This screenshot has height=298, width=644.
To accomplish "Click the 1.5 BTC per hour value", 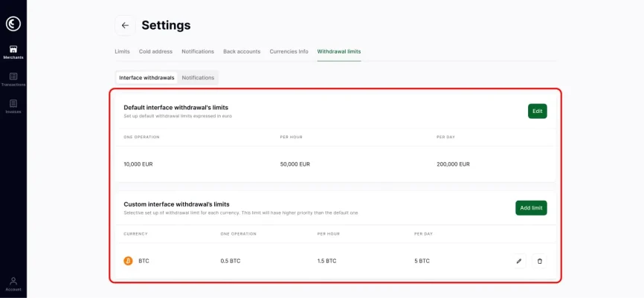I will pos(327,261).
